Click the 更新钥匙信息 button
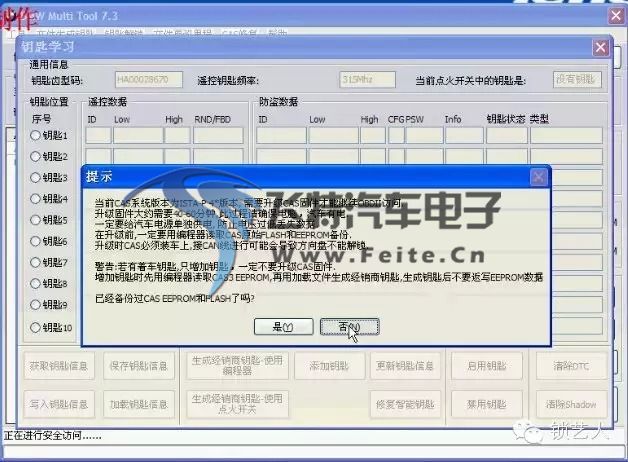The image size is (628, 462). pyautogui.click(x=405, y=366)
